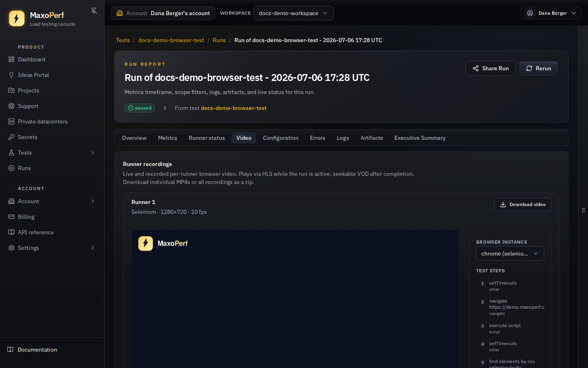Select test step 2 navigate
Viewport: 588px width, 368px height.
[510, 307]
